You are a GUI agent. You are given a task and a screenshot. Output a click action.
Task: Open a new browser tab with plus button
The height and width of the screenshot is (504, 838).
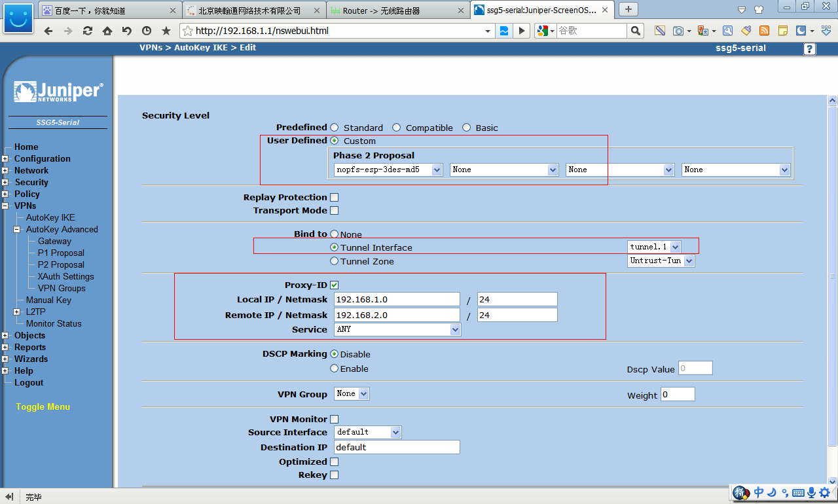[x=628, y=9]
